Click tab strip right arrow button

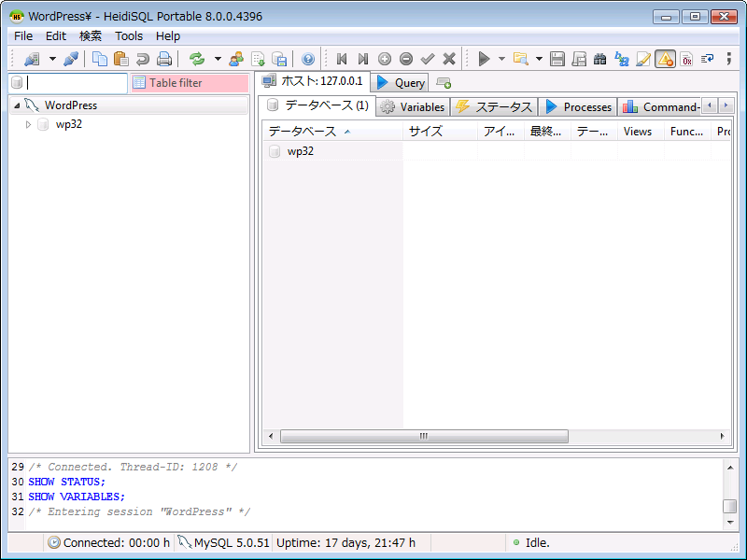point(726,105)
